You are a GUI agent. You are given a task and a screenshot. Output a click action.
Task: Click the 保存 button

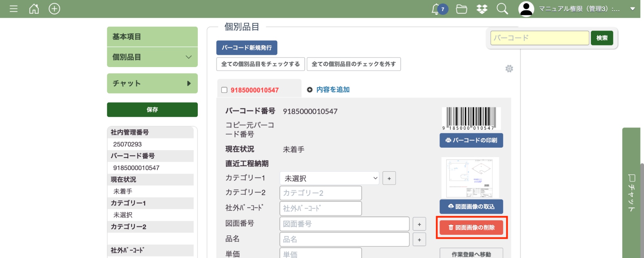pyautogui.click(x=152, y=110)
